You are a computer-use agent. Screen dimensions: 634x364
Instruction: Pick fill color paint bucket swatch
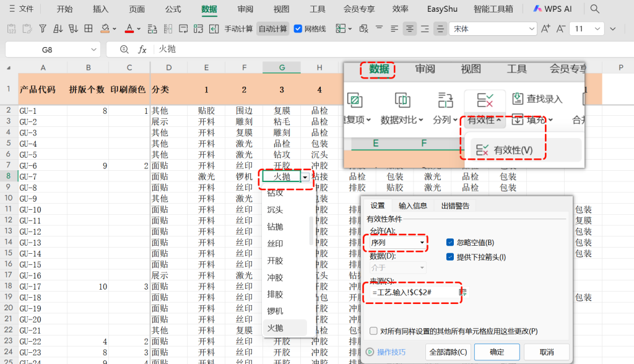(105, 28)
